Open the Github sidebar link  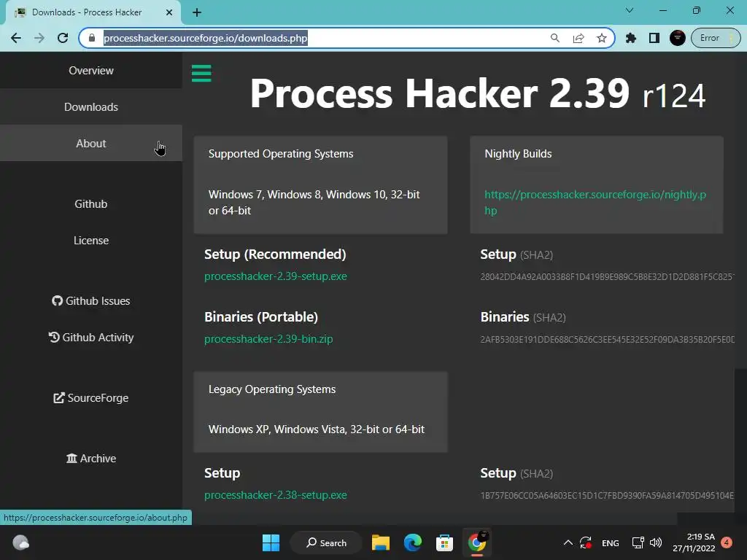[x=91, y=204]
